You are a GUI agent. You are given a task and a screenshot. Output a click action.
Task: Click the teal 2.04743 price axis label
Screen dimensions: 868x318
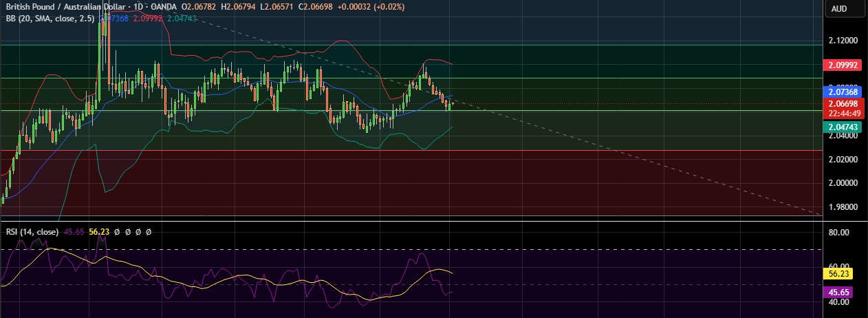(x=842, y=127)
